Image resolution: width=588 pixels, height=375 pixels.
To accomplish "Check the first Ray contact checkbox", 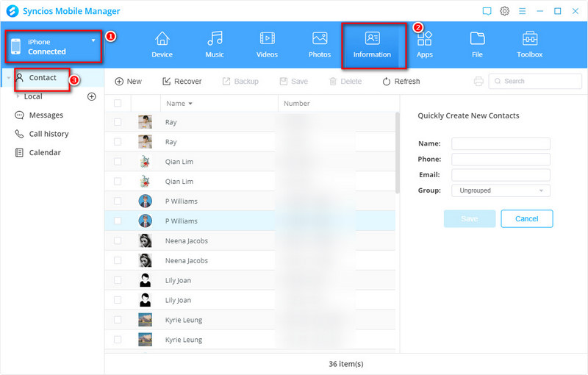I will click(118, 122).
